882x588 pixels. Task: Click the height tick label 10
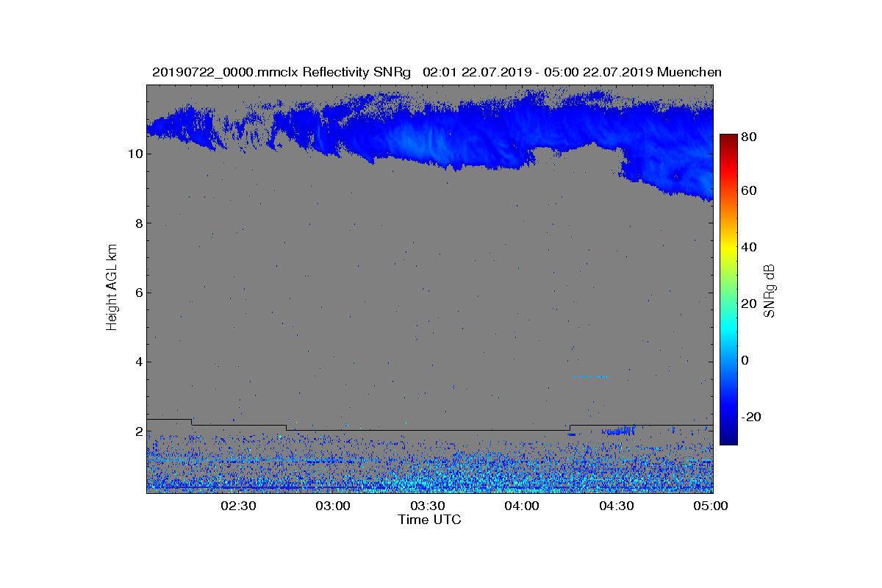[135, 154]
